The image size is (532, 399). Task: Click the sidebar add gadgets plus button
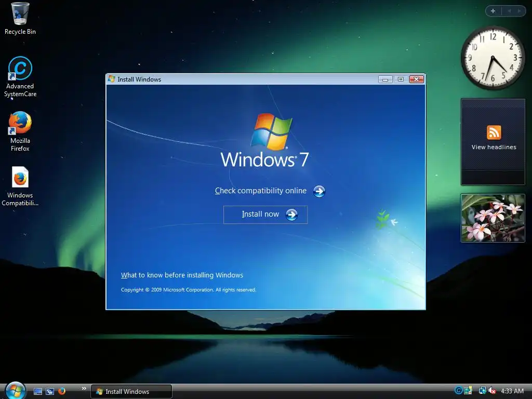pyautogui.click(x=493, y=11)
